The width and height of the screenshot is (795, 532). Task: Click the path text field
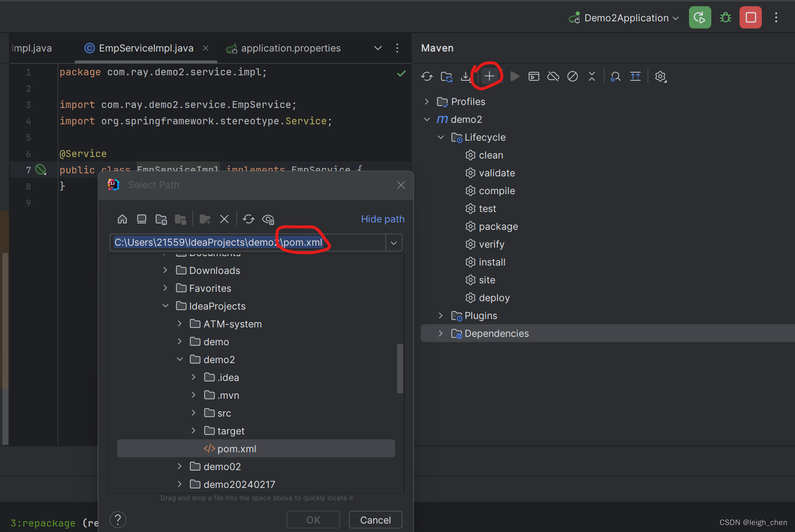[248, 242]
